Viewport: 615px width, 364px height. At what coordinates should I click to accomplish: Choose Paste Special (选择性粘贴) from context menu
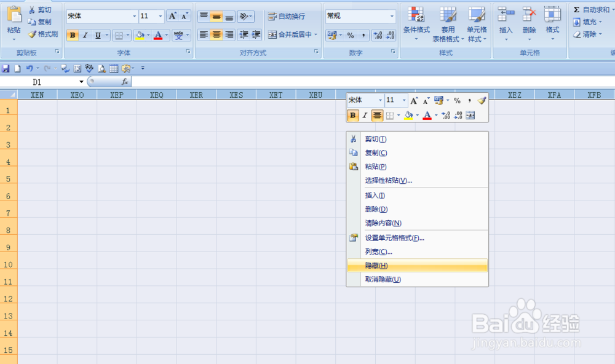tap(418, 180)
